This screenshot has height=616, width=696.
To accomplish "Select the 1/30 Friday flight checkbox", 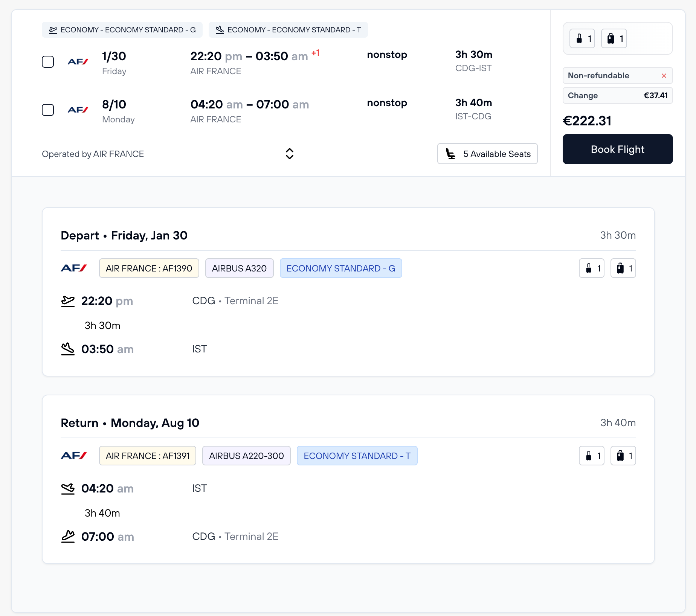I will coord(48,62).
